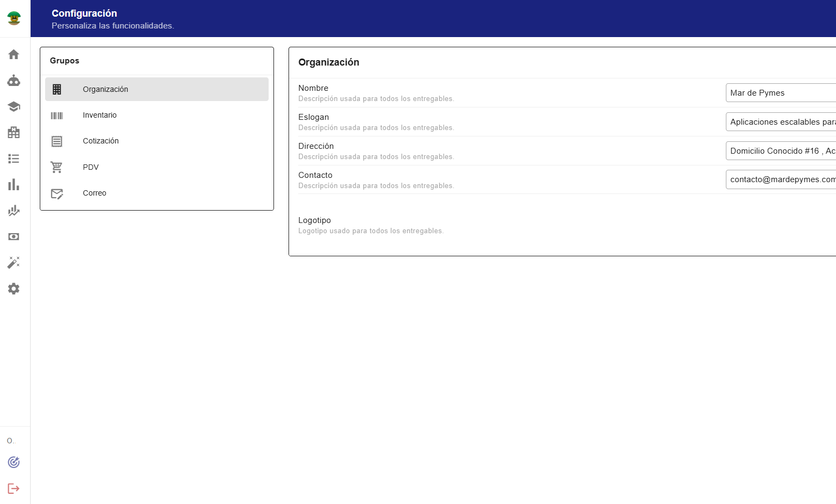Click the Correo envelope edit icon
The image size is (836, 504).
[x=57, y=193]
